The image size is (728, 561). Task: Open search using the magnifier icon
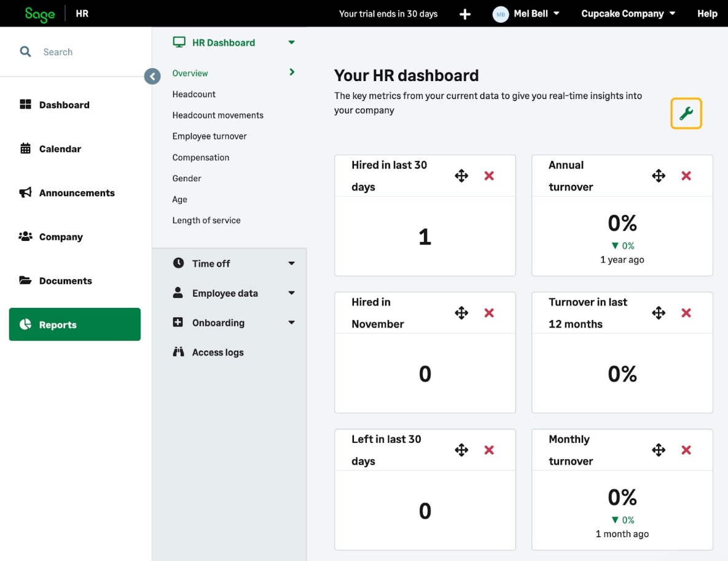pos(25,52)
